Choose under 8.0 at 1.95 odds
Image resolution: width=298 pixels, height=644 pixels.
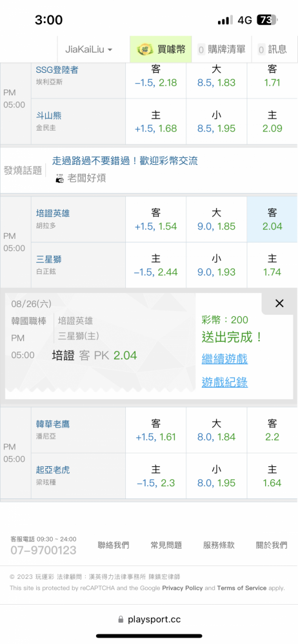tap(217, 476)
